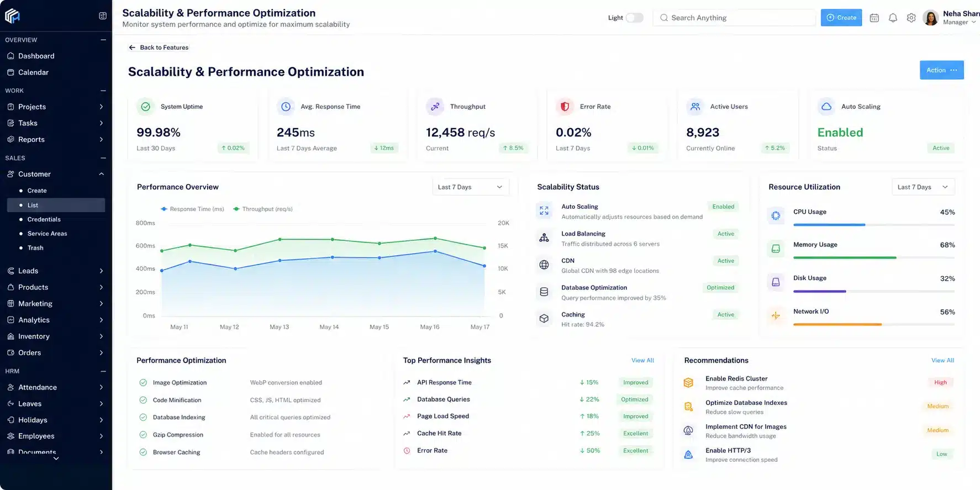Click Memory Usage icon
Image resolution: width=980 pixels, height=490 pixels.
776,249
